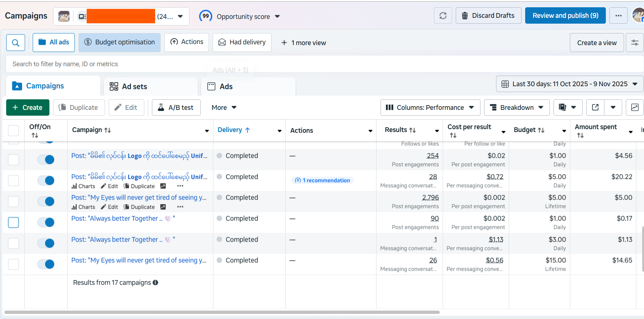Open the three-dot more options menu
This screenshot has height=319, width=644.
click(x=618, y=16)
